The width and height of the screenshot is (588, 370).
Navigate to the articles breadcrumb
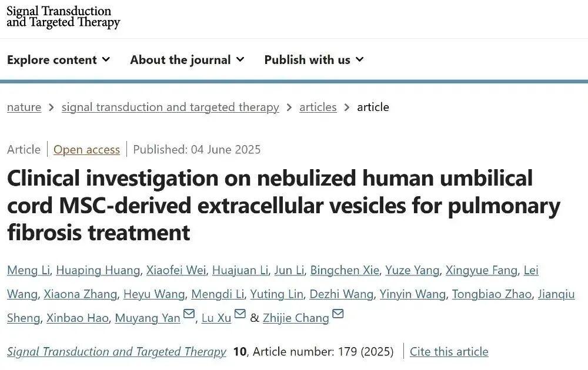(x=318, y=107)
